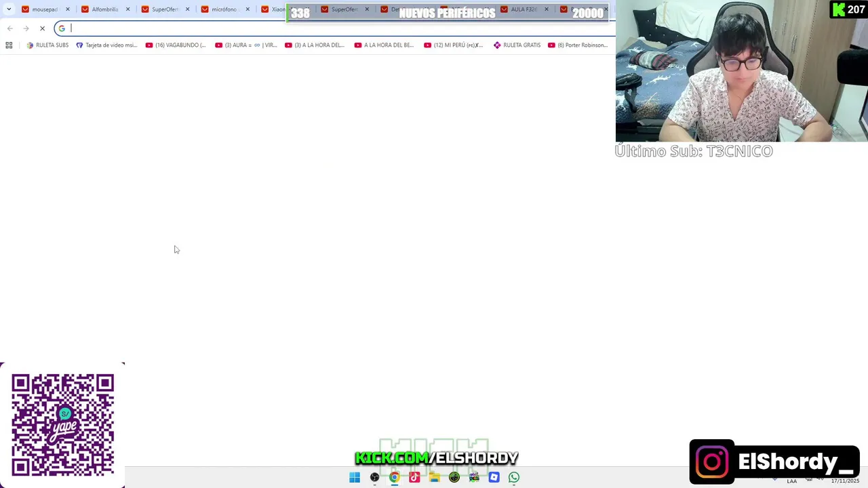Stop loading the page
This screenshot has height=488, width=868.
coord(42,28)
